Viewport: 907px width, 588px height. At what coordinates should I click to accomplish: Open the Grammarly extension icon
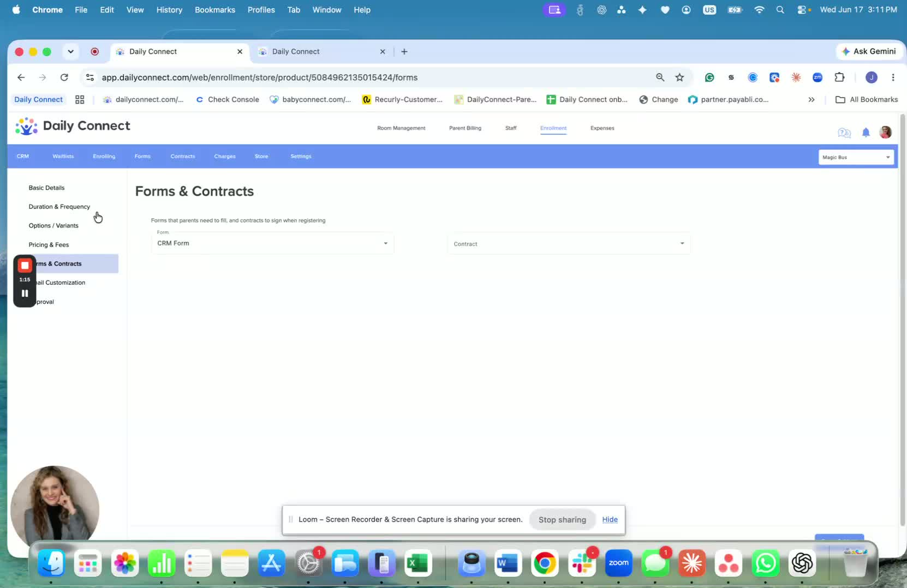[709, 77]
